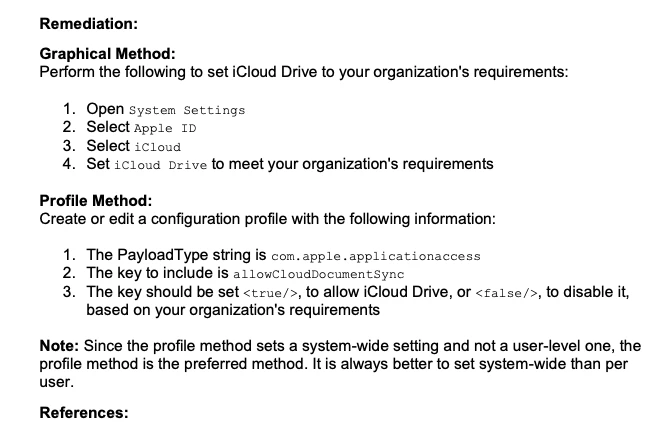The width and height of the screenshot is (670, 422).
Task: Click the Remediation heading
Action: (88, 23)
